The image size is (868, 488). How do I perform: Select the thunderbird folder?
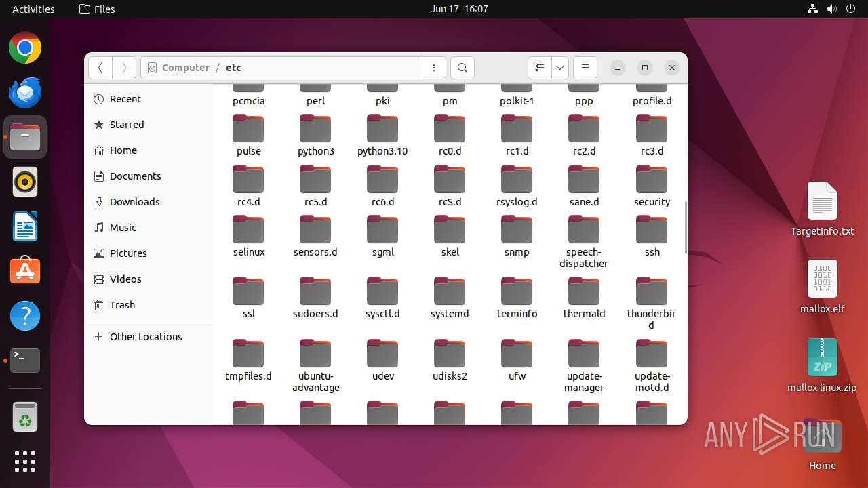pos(652,304)
